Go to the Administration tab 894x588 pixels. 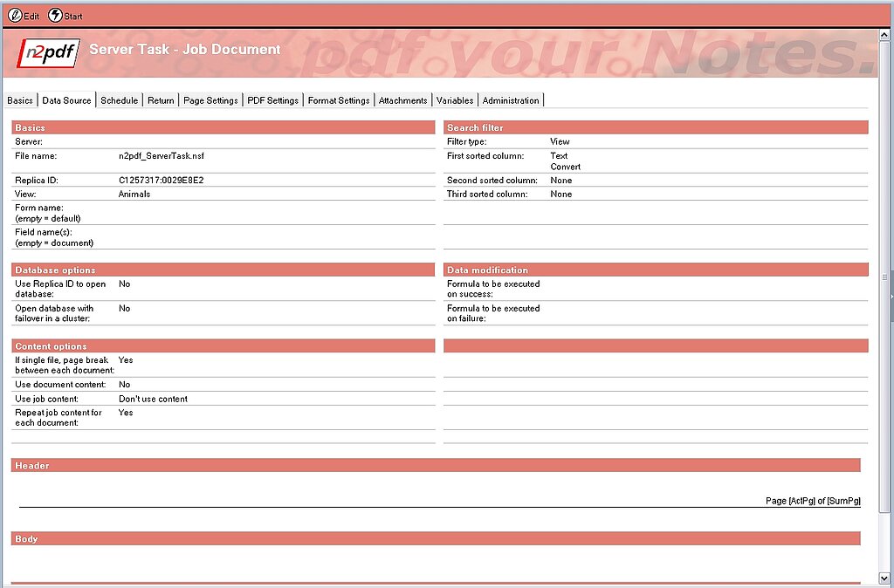pyautogui.click(x=511, y=100)
